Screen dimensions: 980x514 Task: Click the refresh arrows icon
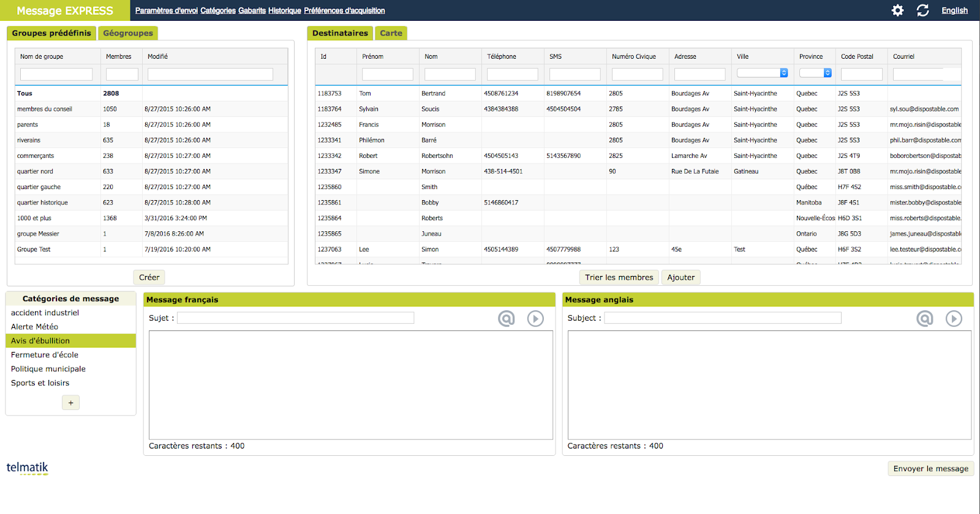point(922,10)
